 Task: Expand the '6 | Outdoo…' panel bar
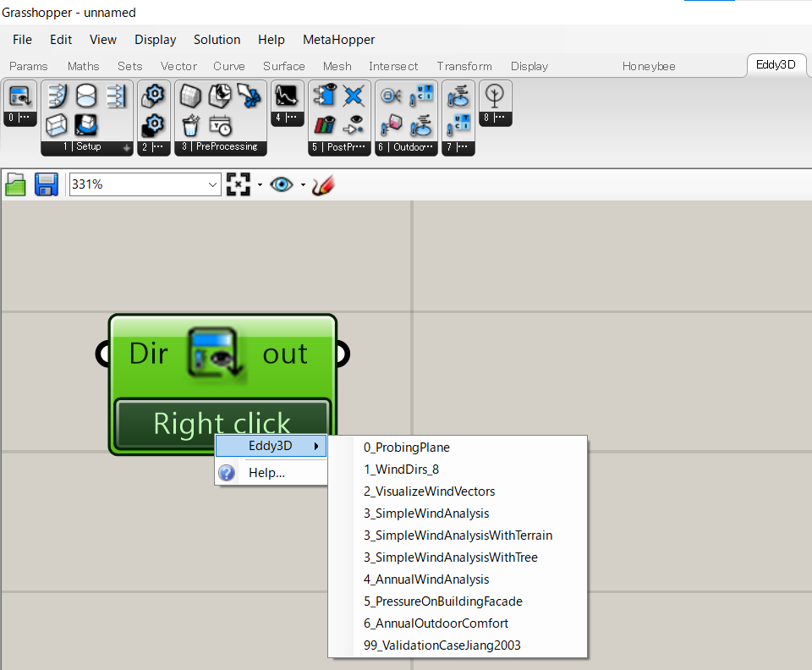coord(407,147)
